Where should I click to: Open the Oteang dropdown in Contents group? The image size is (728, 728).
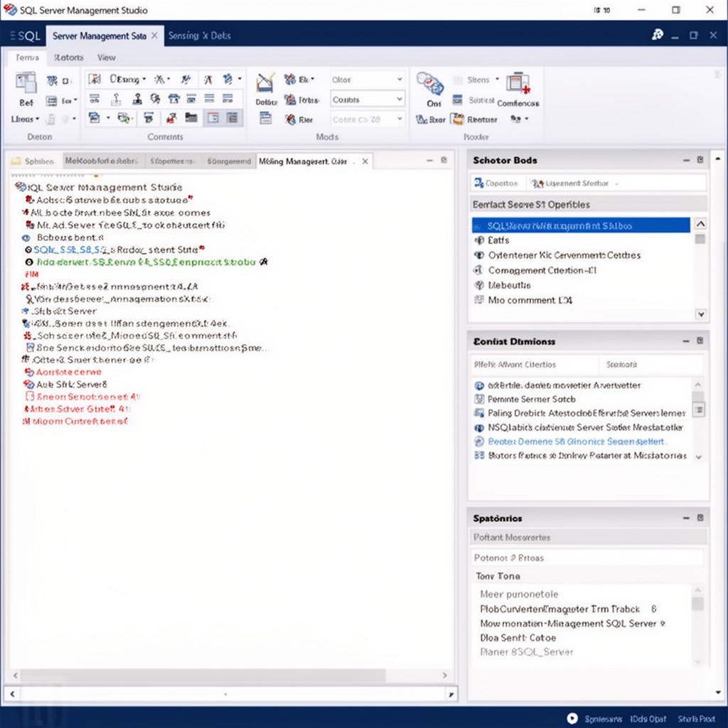pyautogui.click(x=128, y=80)
